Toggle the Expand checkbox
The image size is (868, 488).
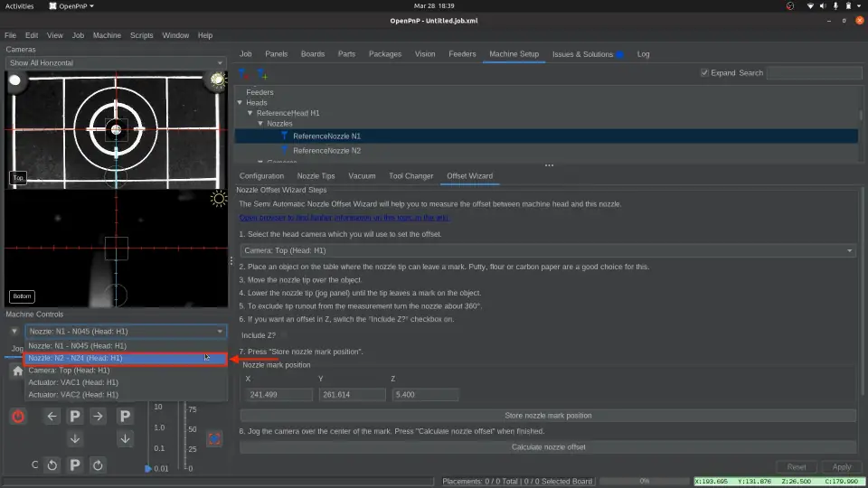pyautogui.click(x=705, y=73)
